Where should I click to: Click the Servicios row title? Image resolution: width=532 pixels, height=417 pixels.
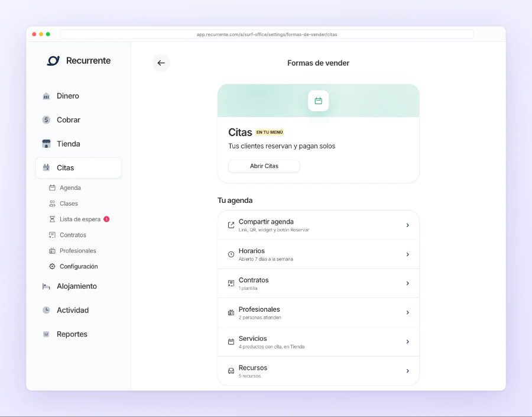click(x=253, y=338)
